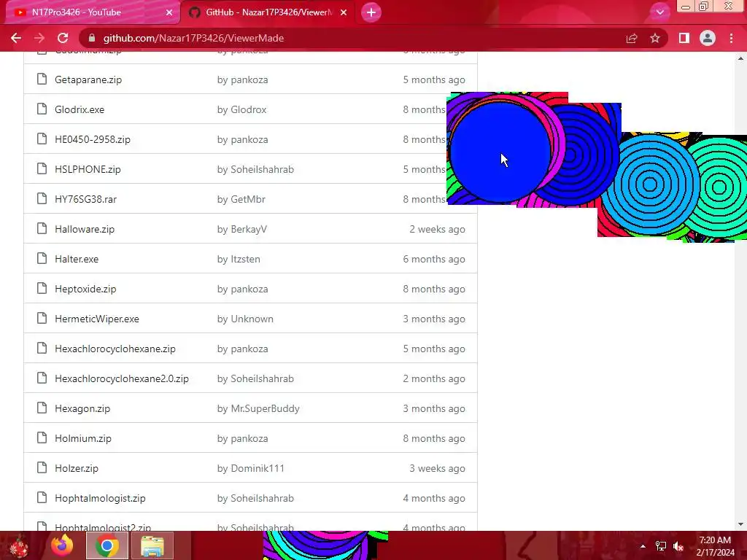747x560 pixels.
Task: Open Hexachlorocyclohexane2.0.zip file
Action: click(122, 378)
